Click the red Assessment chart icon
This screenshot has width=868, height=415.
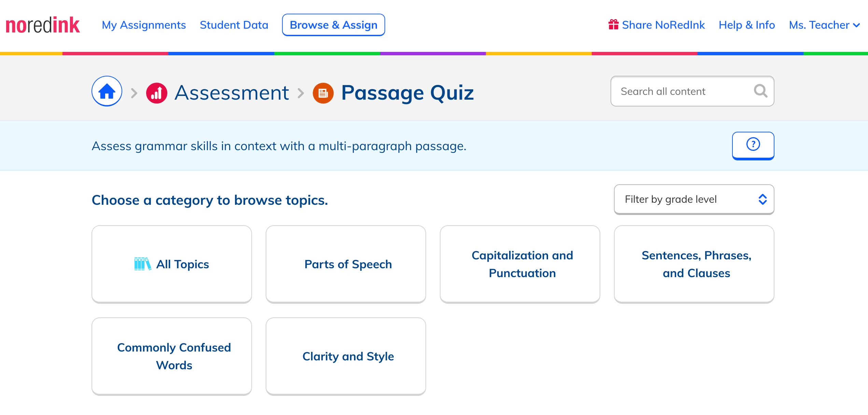click(157, 93)
